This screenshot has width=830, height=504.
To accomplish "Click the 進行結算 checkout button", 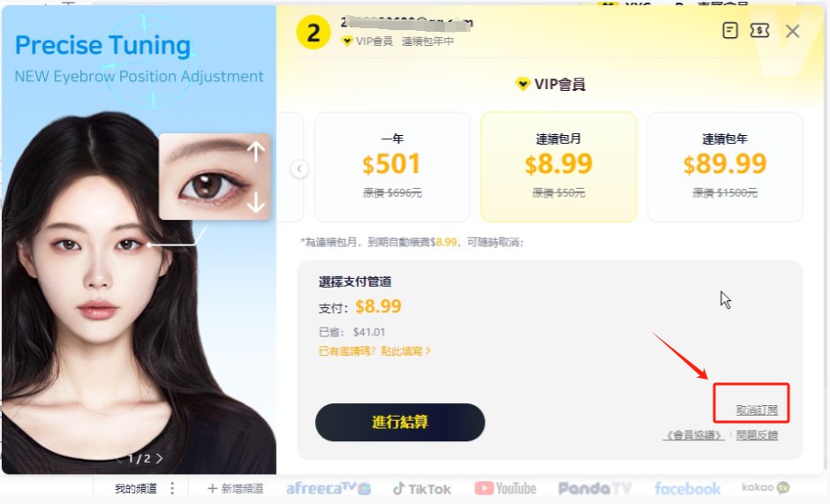I will pyautogui.click(x=400, y=422).
